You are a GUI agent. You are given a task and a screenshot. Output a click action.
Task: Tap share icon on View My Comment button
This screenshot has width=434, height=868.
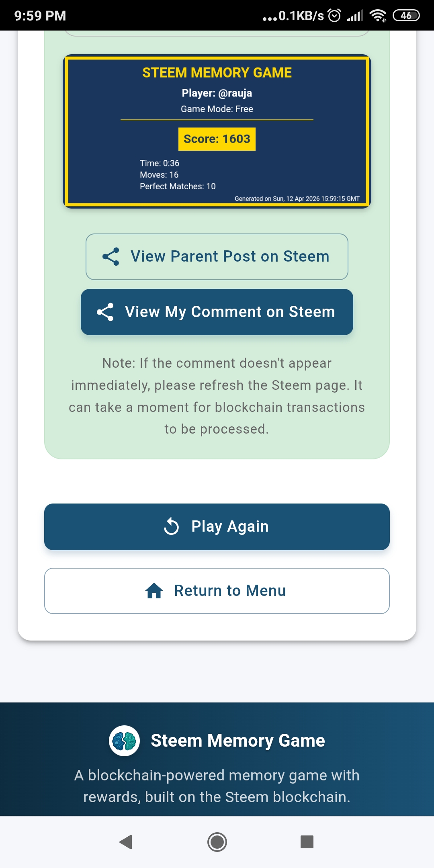[105, 312]
